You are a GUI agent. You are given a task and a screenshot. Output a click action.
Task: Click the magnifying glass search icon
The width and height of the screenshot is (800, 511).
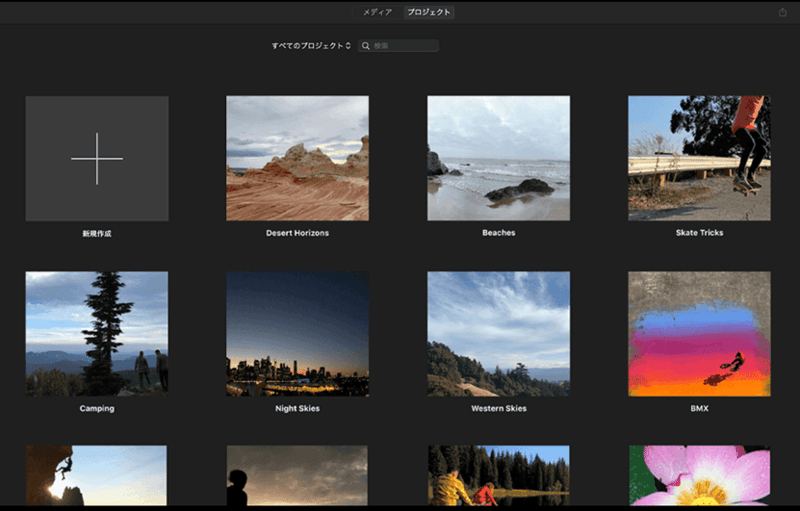click(x=366, y=46)
